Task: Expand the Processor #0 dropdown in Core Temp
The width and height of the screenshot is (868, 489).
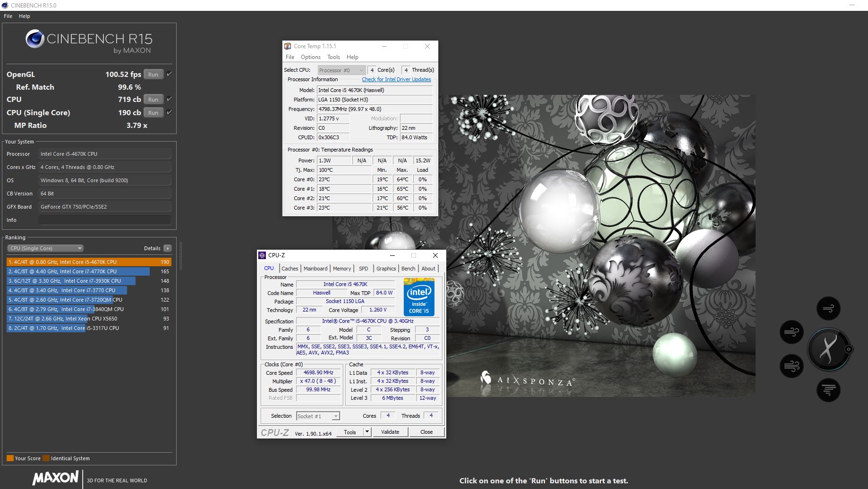Action: [x=341, y=70]
